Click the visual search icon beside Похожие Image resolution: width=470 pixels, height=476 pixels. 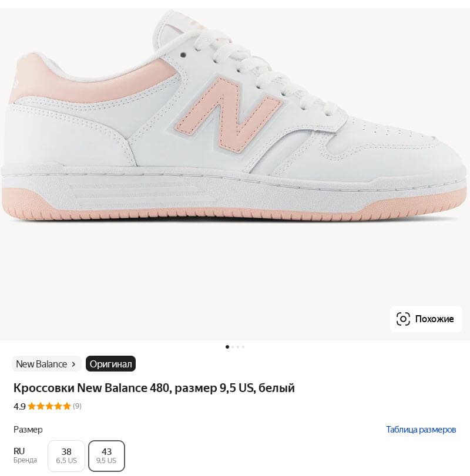coord(403,319)
